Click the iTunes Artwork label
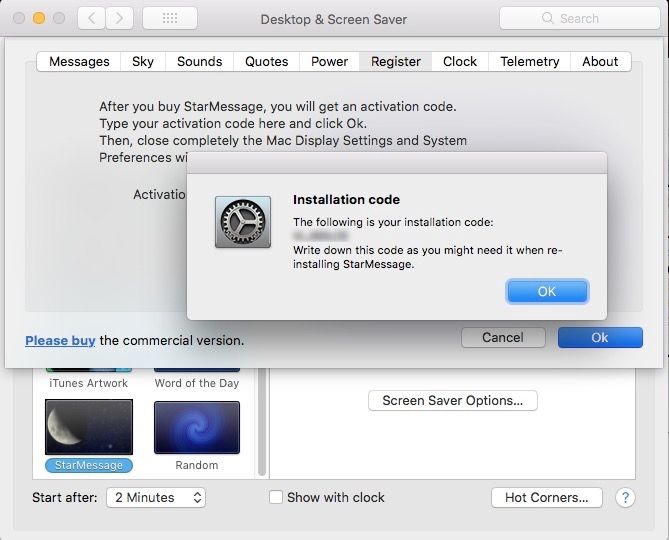 tap(88, 383)
